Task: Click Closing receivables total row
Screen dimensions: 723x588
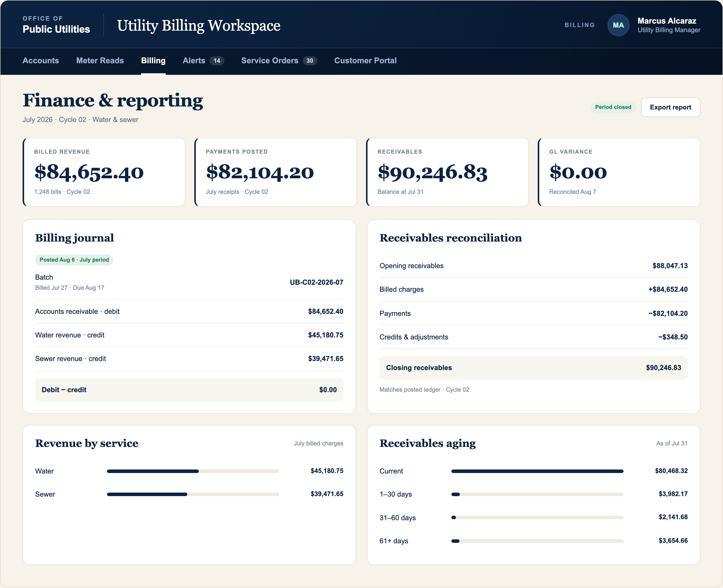Action: (533, 368)
